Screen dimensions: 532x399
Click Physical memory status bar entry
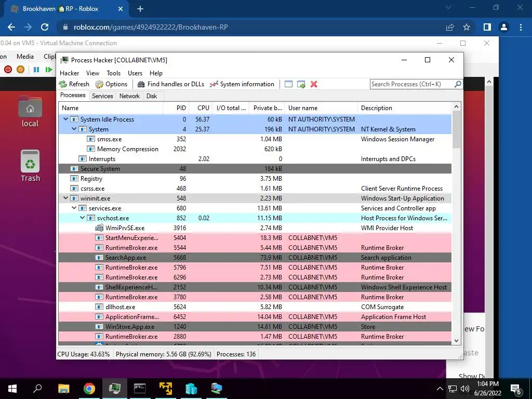[x=164, y=354]
